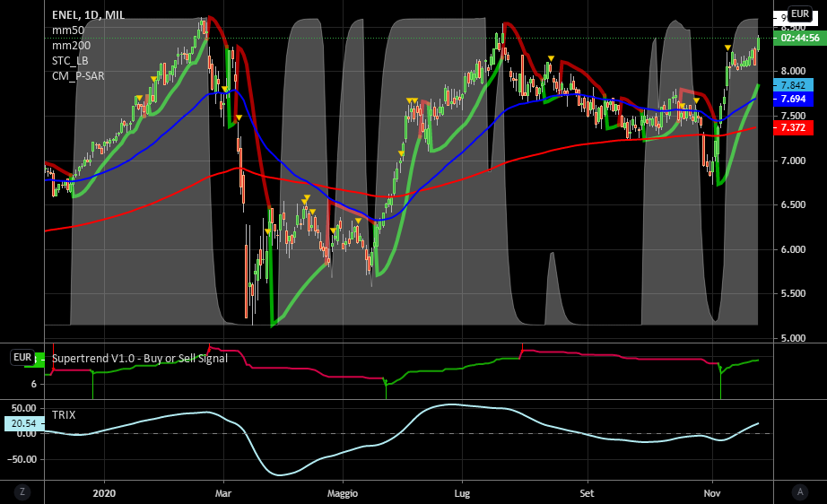Click the yellow sell marker above the November candles

(x=727, y=48)
